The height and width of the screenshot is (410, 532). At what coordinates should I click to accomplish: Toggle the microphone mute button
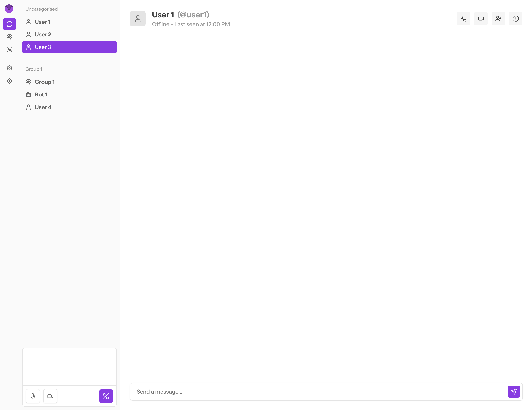(33, 396)
